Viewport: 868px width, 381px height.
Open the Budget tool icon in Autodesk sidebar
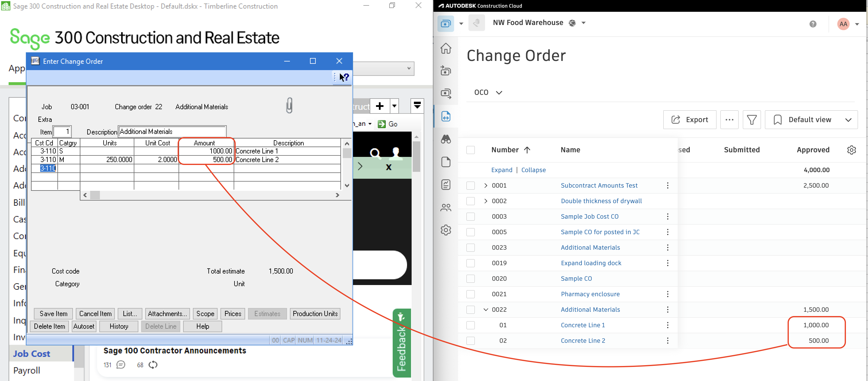coord(446,71)
